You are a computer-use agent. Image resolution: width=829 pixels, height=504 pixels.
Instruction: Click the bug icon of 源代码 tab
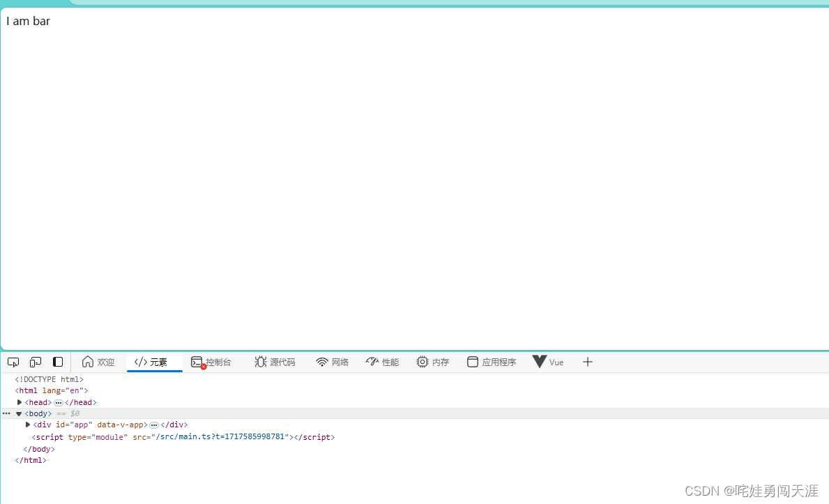coord(260,362)
